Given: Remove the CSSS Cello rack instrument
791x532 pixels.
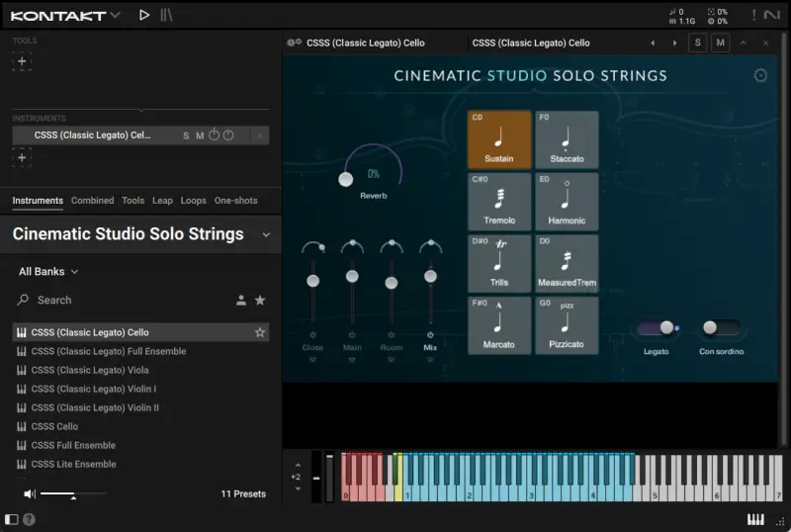Looking at the screenshot, I should [x=260, y=135].
